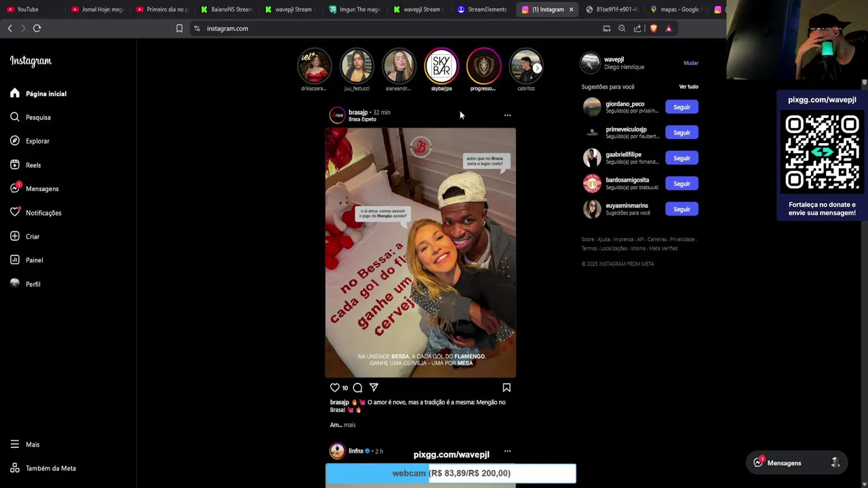
Task: Follow gaabriellfilipe
Action: pyautogui.click(x=682, y=158)
